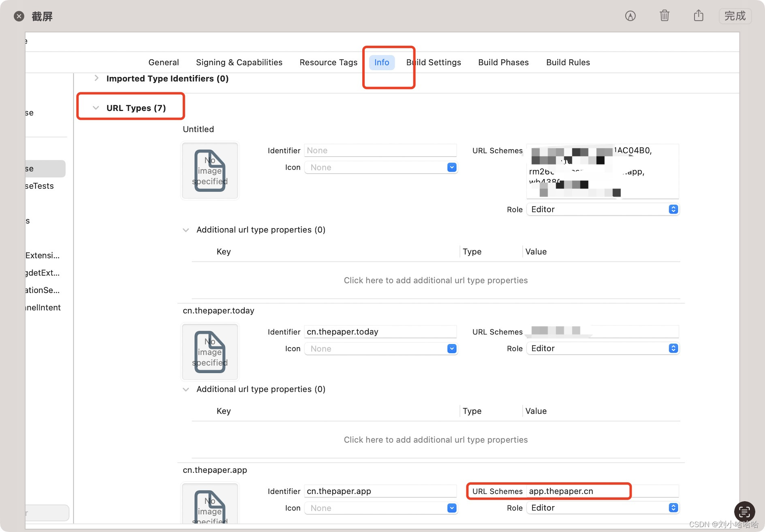The width and height of the screenshot is (765, 532).
Task: Switch to the General tab
Action: coord(164,62)
